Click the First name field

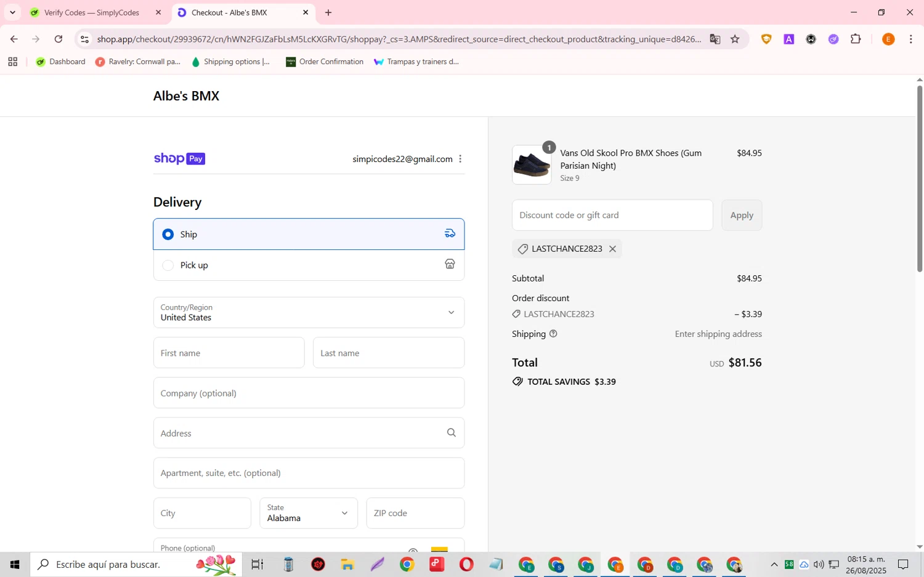pos(229,353)
